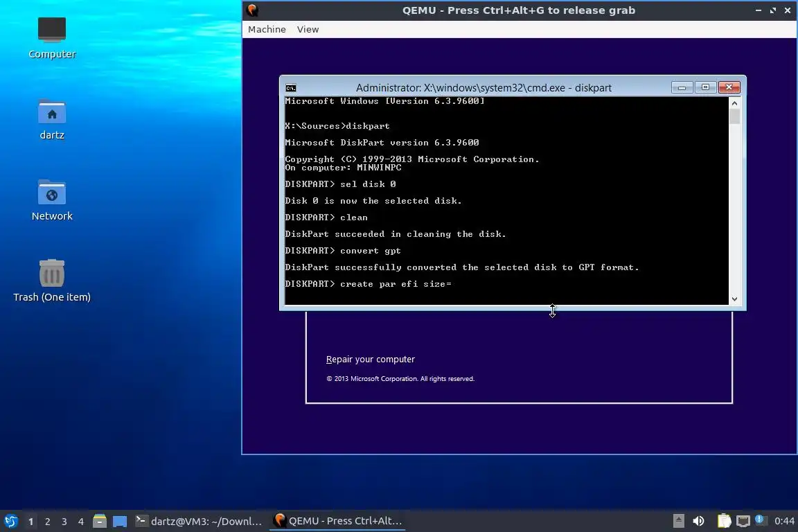Viewport: 798px width, 532px height.
Task: Click the QEMU logo in title bar
Action: click(x=252, y=10)
